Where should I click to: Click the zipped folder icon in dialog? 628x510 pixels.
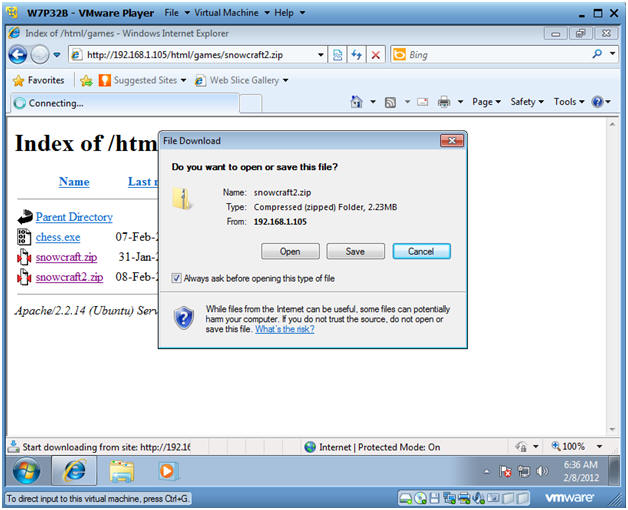coord(182,199)
